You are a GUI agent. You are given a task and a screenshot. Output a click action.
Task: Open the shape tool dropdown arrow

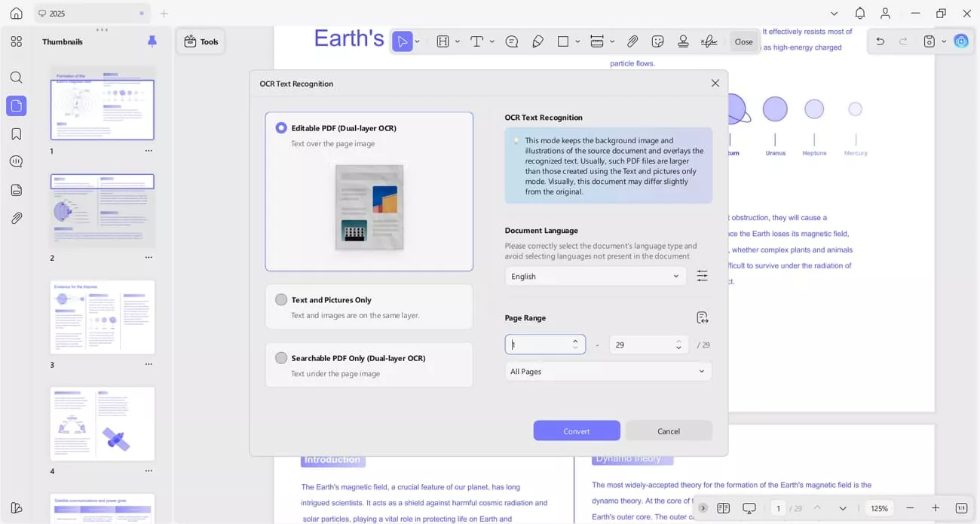(x=577, y=41)
